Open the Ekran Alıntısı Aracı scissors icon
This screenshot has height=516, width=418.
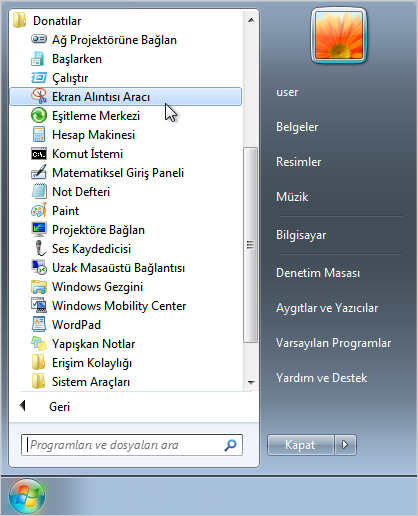[39, 96]
